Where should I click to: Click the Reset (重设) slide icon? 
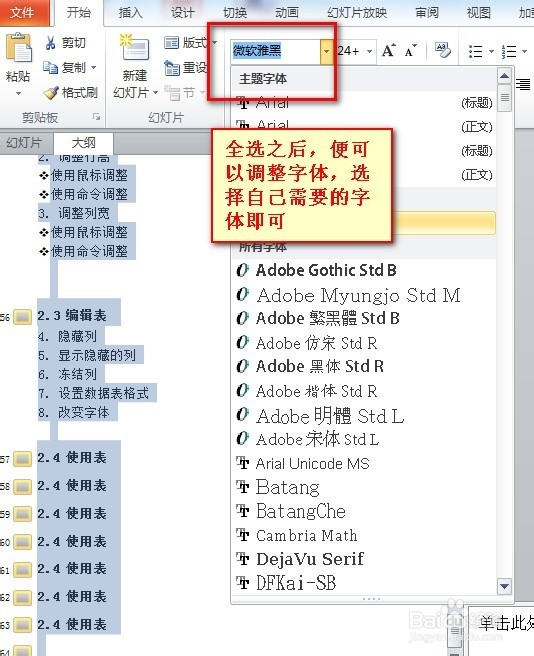click(172, 67)
